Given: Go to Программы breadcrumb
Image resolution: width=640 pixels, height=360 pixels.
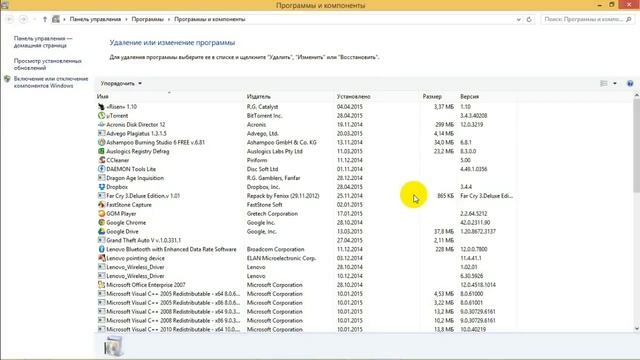Looking at the screenshot, I should tap(148, 19).
